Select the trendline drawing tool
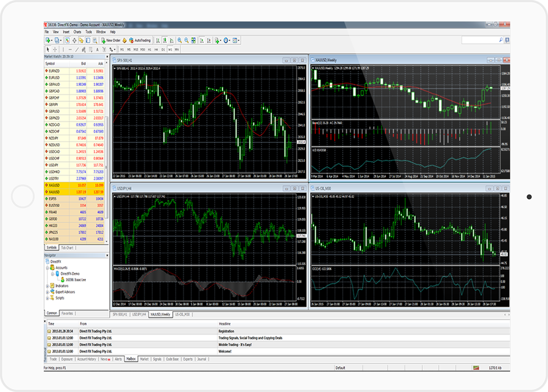 [x=77, y=49]
